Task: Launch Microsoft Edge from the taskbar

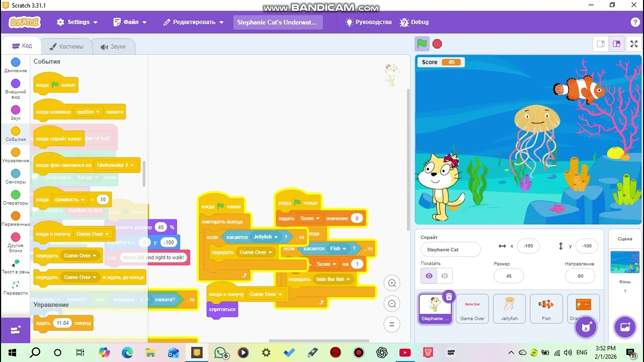Action: coord(127,352)
